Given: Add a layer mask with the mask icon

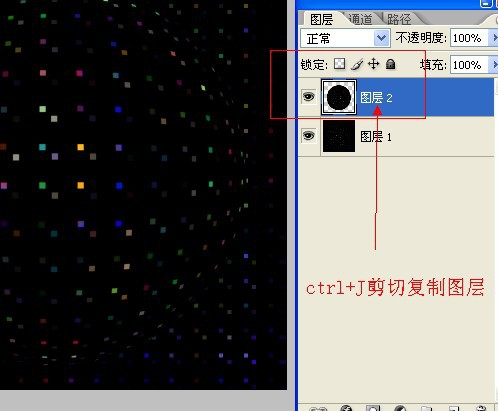Looking at the screenshot, I should 373,408.
